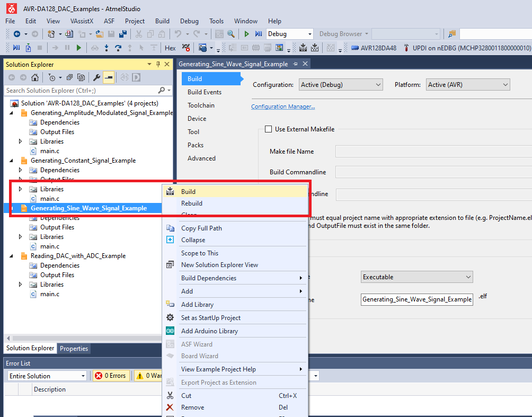Open the Executable artifact type dropdown
This screenshot has height=417, width=532.
coord(416,277)
